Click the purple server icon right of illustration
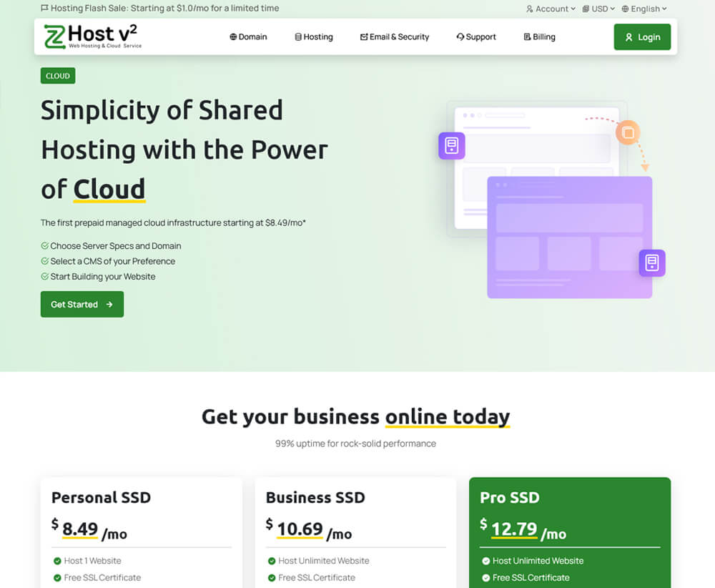Screen dimensions: 715x588 pos(652,263)
